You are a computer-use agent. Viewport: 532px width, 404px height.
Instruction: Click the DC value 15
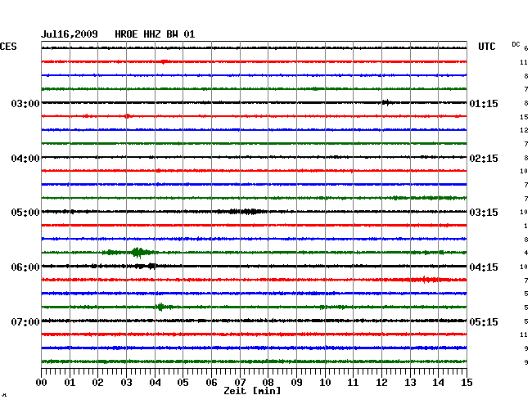coord(524,117)
